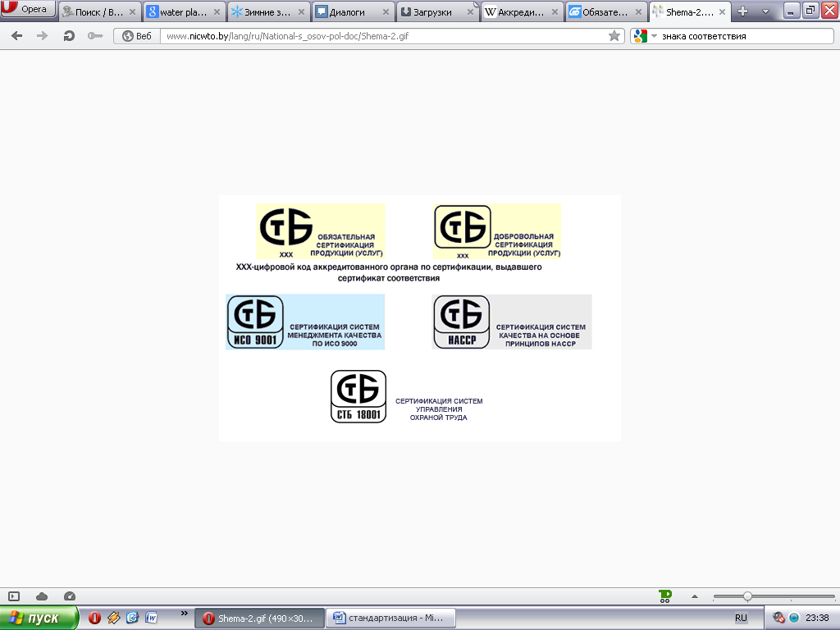Open Opera Link cloud icon

click(x=42, y=596)
